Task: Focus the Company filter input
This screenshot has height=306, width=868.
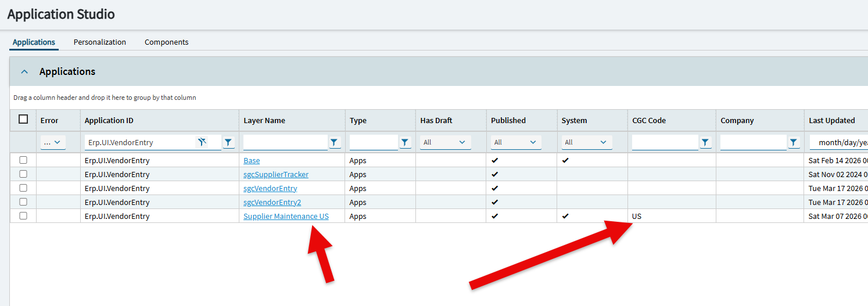Action: pos(753,142)
